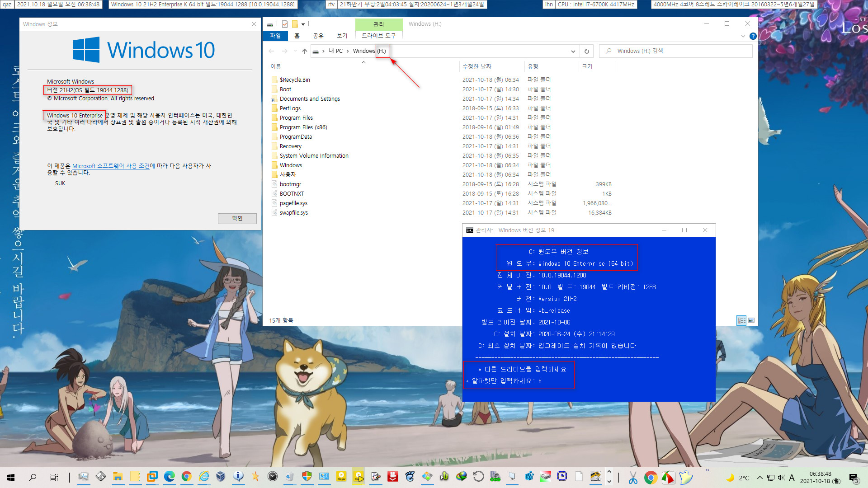Click network tray icon

(x=771, y=478)
